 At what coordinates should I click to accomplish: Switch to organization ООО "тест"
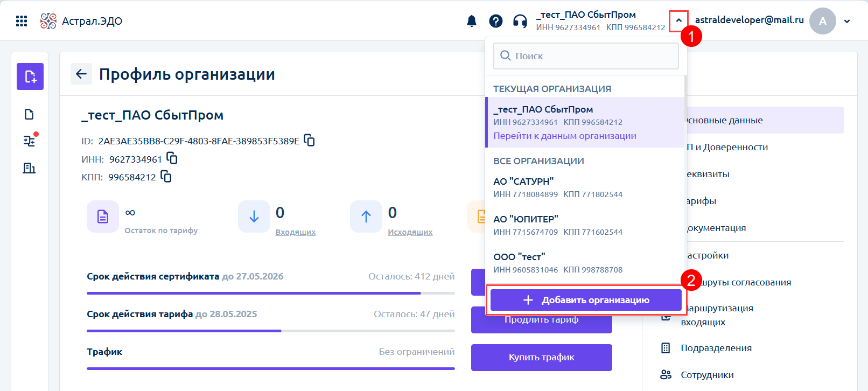point(585,263)
